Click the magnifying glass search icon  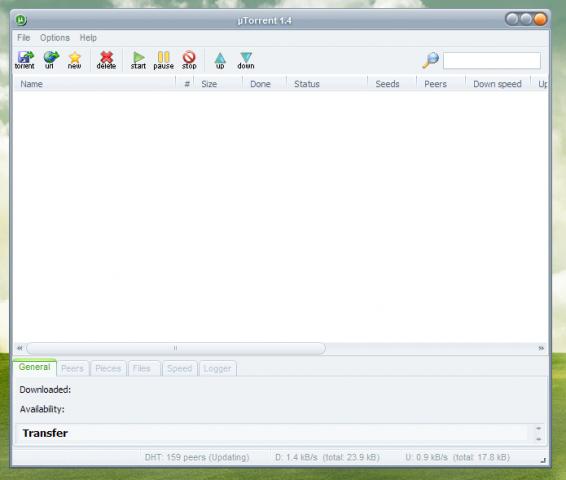pos(430,60)
